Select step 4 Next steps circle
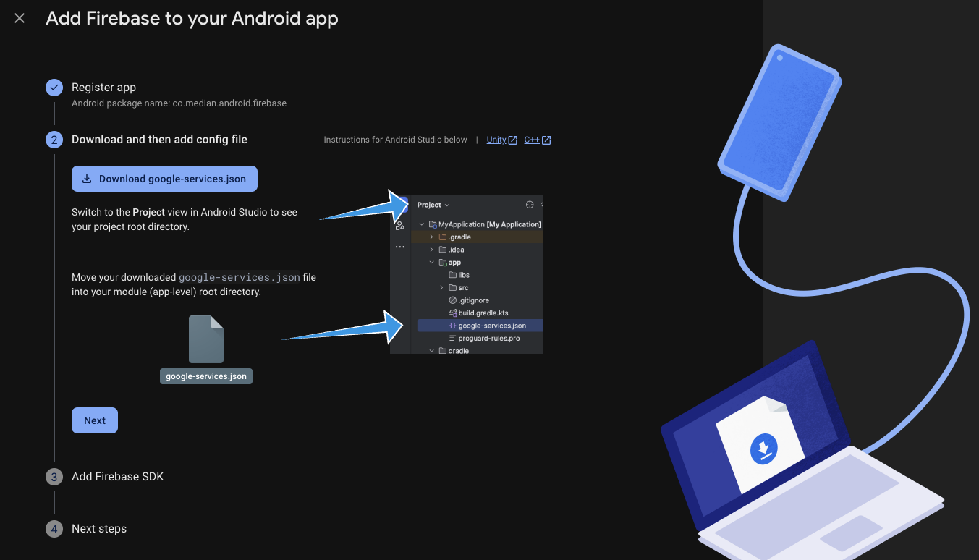This screenshot has height=560, width=979. pos(54,529)
